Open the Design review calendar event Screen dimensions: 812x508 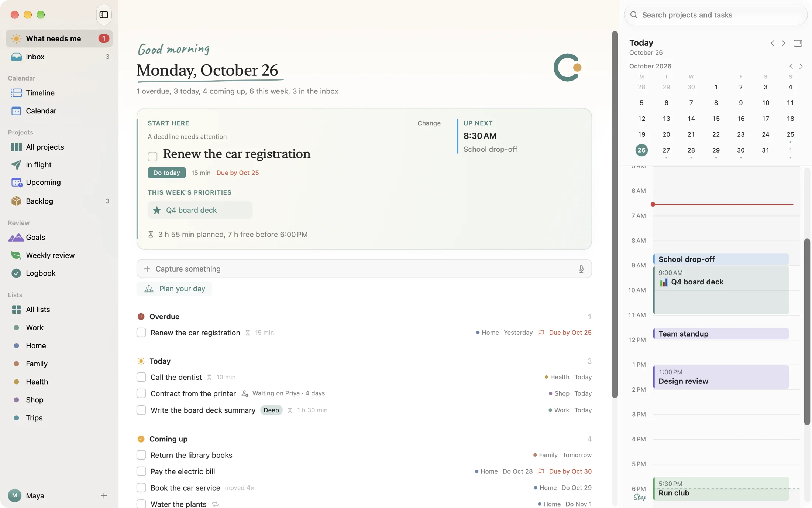point(721,377)
